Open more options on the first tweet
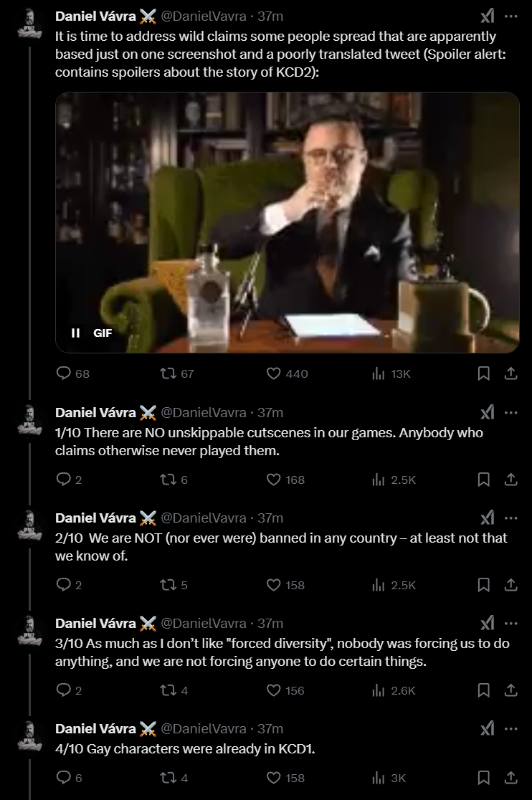The image size is (532, 800). tap(510, 16)
